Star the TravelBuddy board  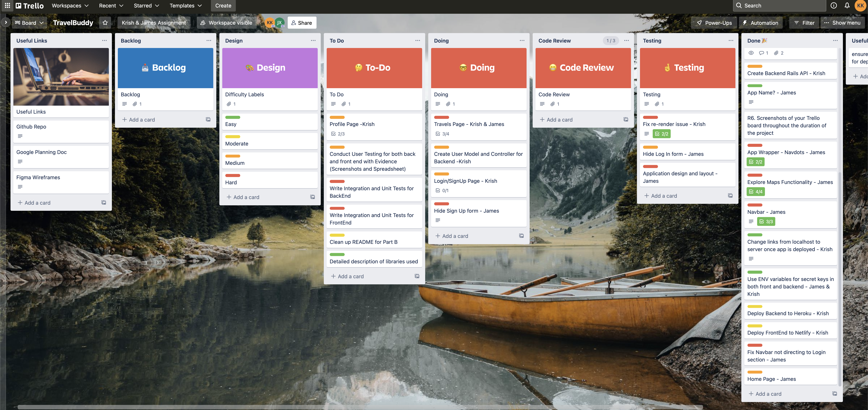105,23
